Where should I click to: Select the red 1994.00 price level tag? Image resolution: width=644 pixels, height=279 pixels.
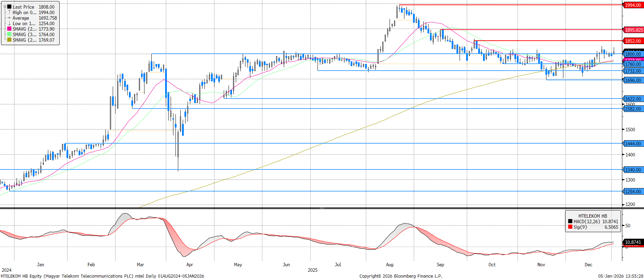tap(633, 5)
